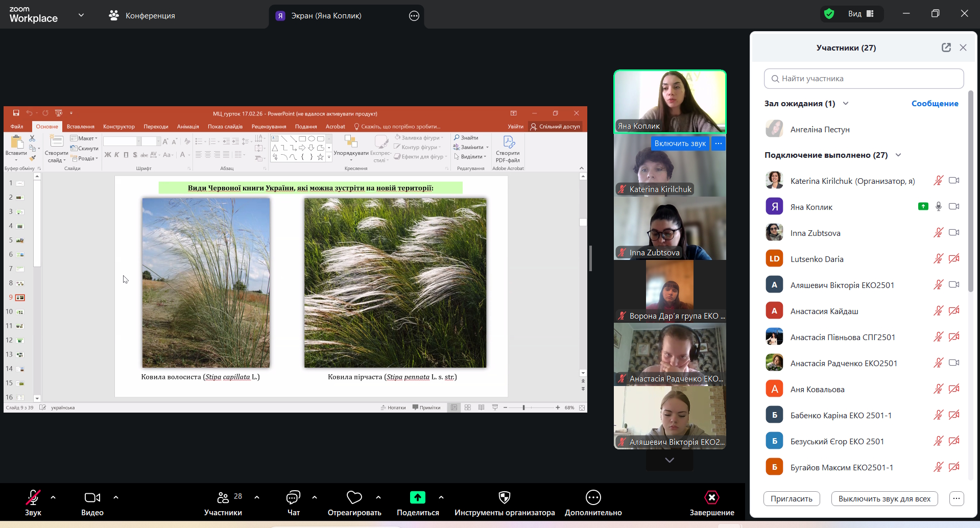Pop out the Participants panel
This screenshot has height=528, width=980.
946,47
